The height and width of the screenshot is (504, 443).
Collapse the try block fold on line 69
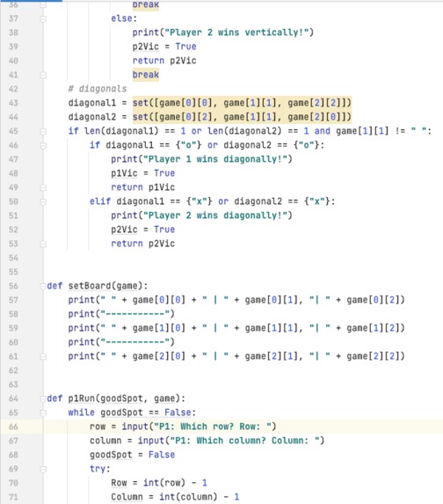click(43, 470)
